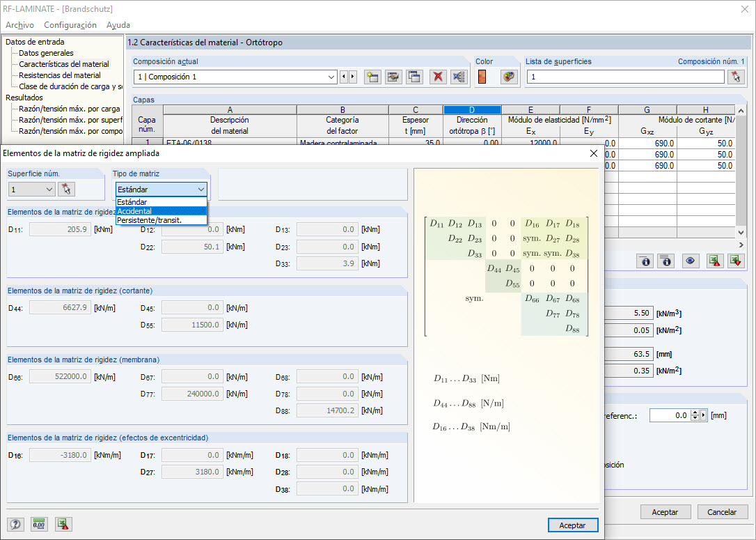Import layers table from Excel
Viewport: 756px width, 540px height.
pyautogui.click(x=735, y=261)
